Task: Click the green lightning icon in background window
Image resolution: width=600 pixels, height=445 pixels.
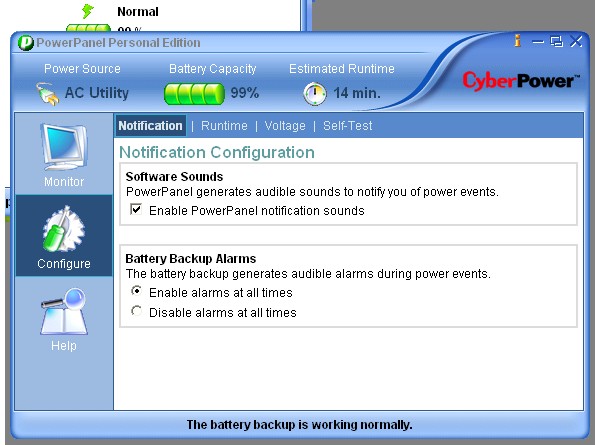Action: pos(88,11)
